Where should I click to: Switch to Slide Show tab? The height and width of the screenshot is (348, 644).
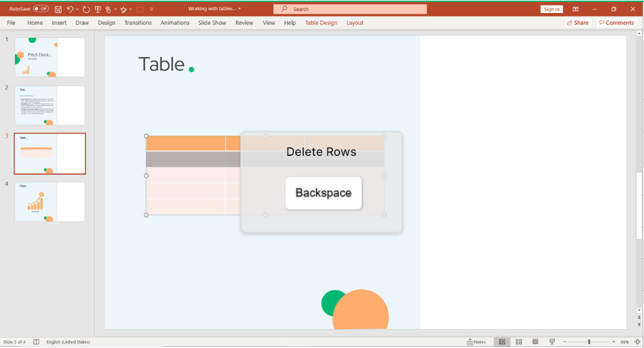212,23
